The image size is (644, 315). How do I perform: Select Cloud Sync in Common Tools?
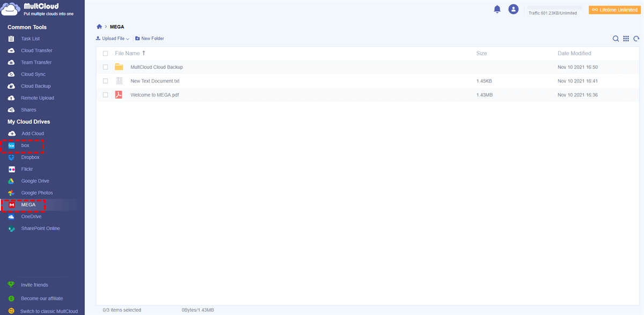[x=33, y=74]
